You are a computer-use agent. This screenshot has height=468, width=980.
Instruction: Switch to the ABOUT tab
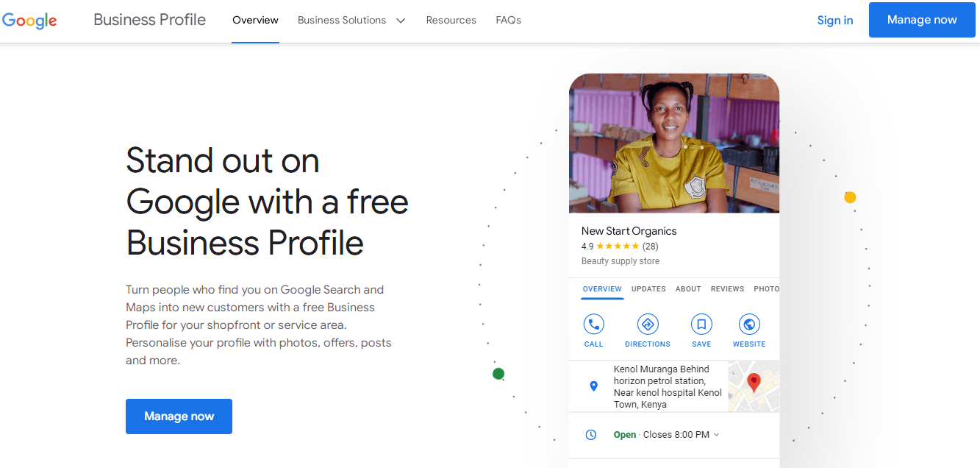click(688, 289)
